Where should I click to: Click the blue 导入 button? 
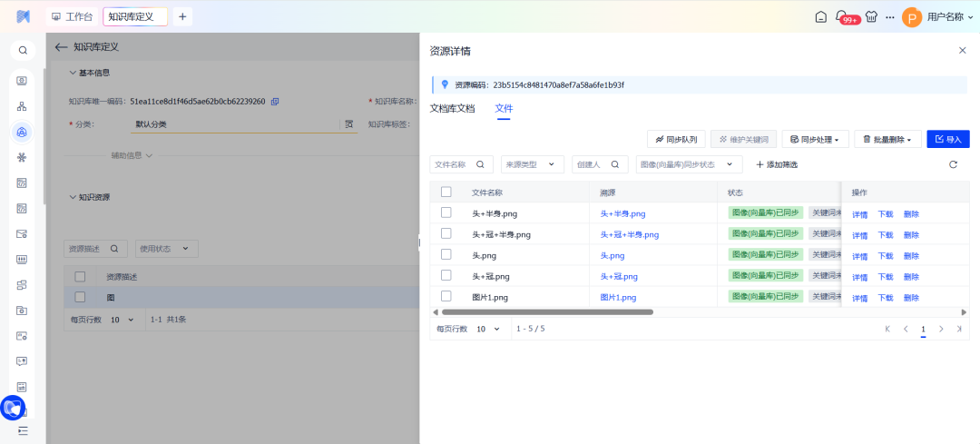coord(947,139)
